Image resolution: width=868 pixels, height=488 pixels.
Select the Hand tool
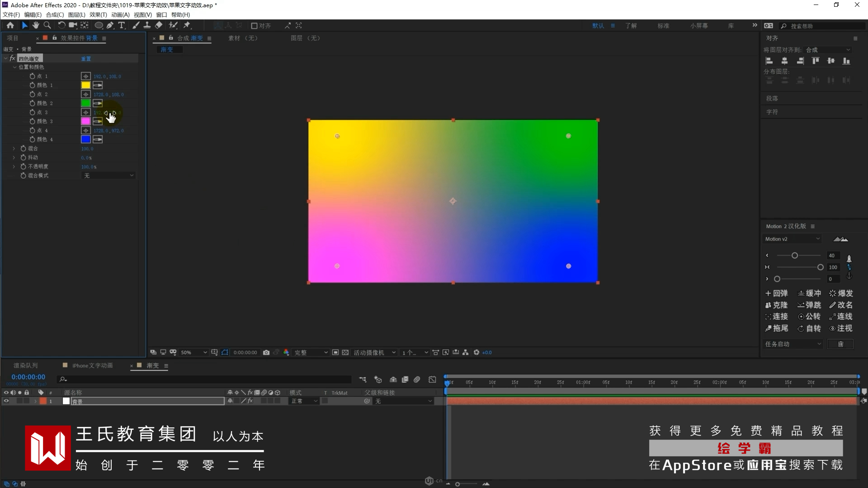(x=36, y=25)
